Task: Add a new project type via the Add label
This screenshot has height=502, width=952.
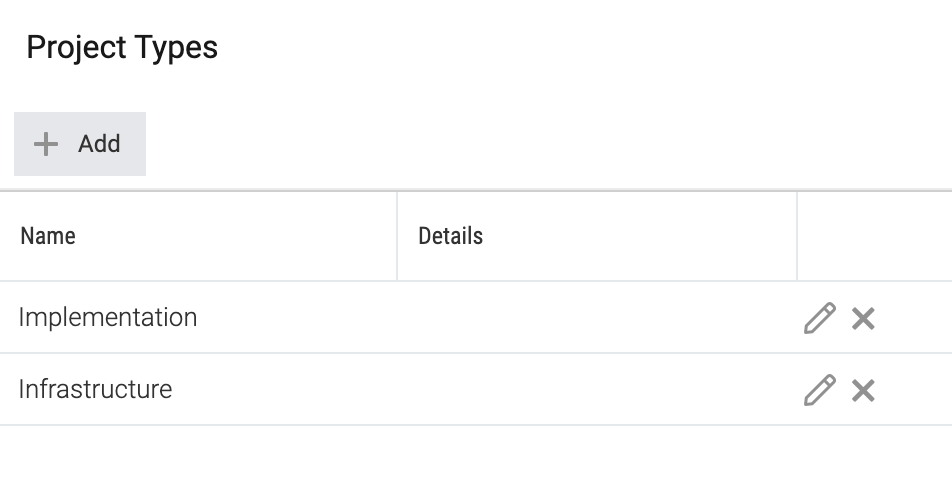Action: point(99,144)
